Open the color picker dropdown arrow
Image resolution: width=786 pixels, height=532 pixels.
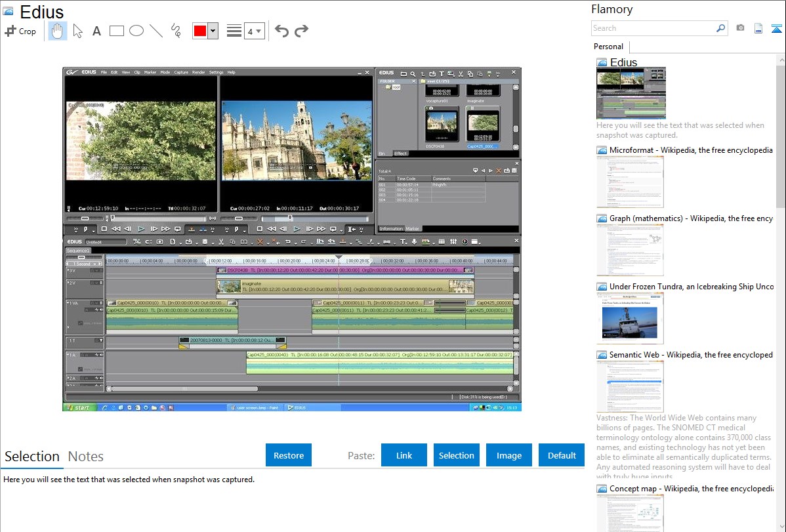tap(213, 31)
